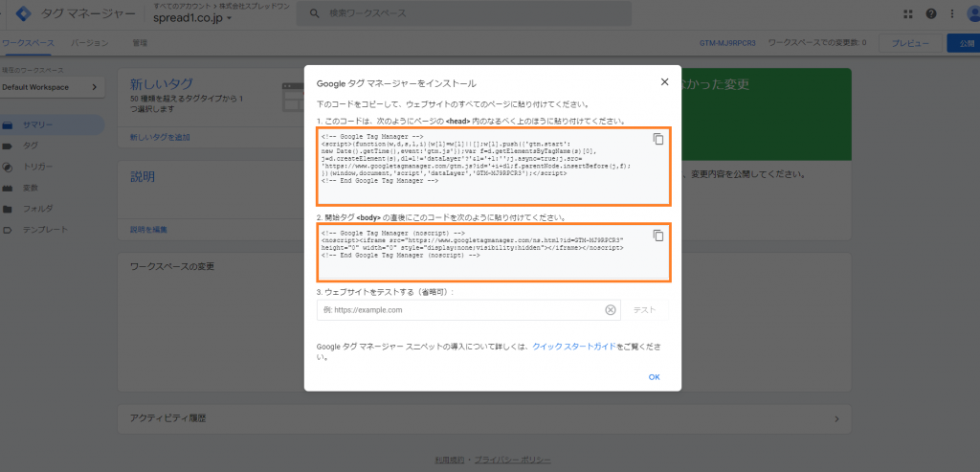Click ワークスペースでの変更数: 0 text

click(817, 43)
